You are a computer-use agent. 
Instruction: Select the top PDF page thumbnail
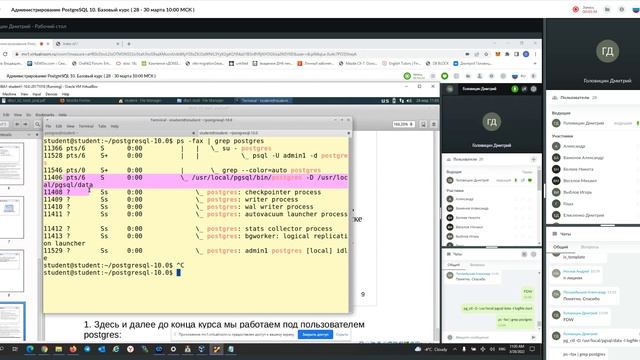pyautogui.click(x=12, y=163)
